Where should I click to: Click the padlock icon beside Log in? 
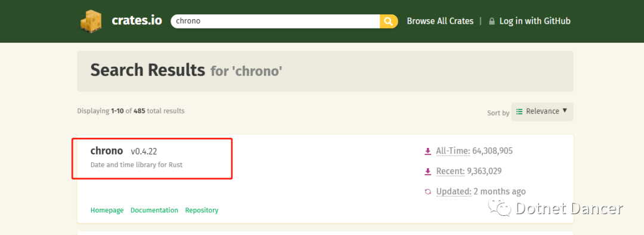[x=491, y=21]
